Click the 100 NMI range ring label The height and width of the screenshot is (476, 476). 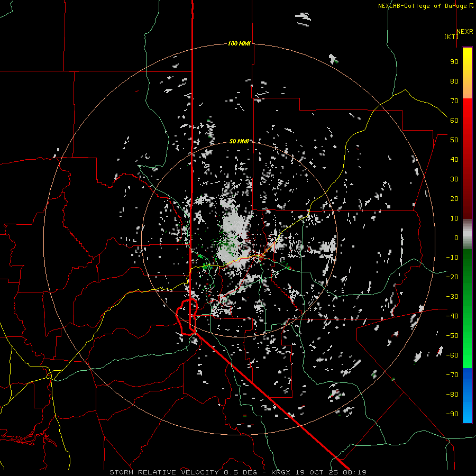[x=239, y=43]
